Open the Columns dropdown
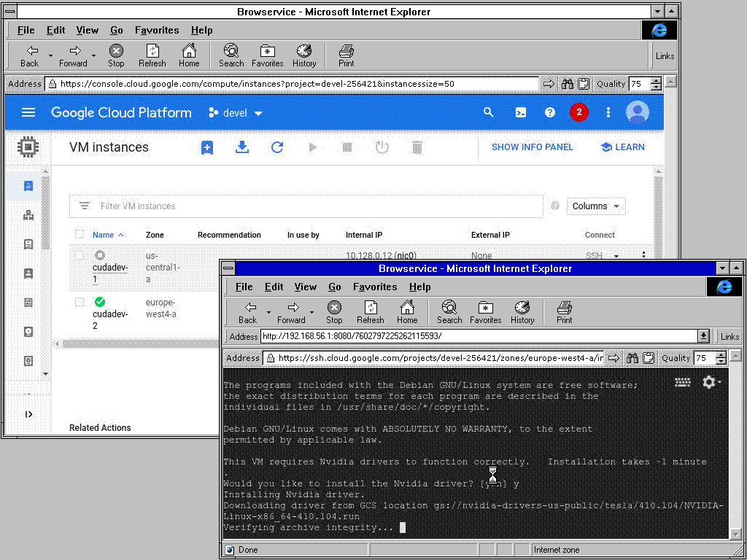 click(x=596, y=206)
